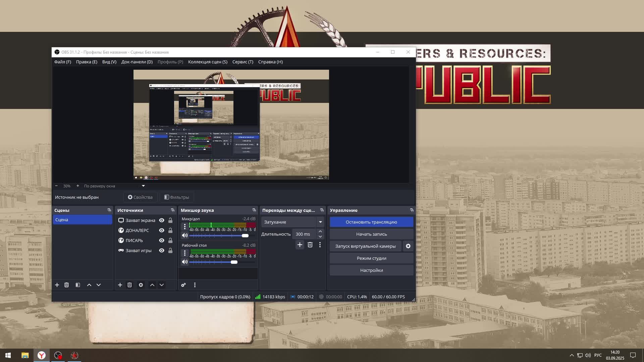
Task: Open the Сервис (T) menu
Action: (243, 62)
